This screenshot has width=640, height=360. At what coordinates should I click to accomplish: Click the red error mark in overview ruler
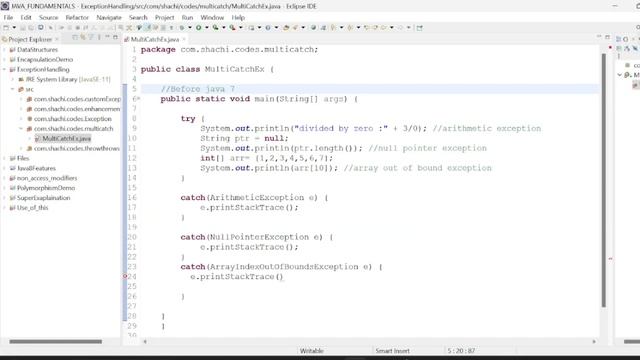point(610,258)
